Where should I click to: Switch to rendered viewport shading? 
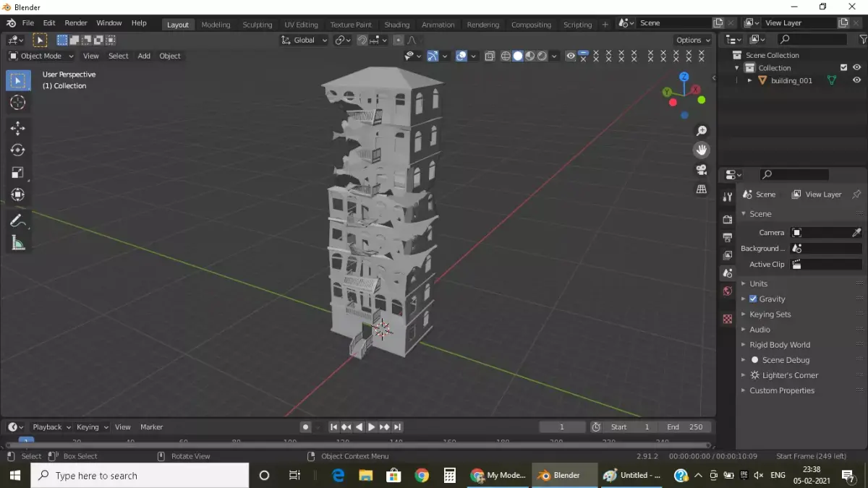point(542,56)
